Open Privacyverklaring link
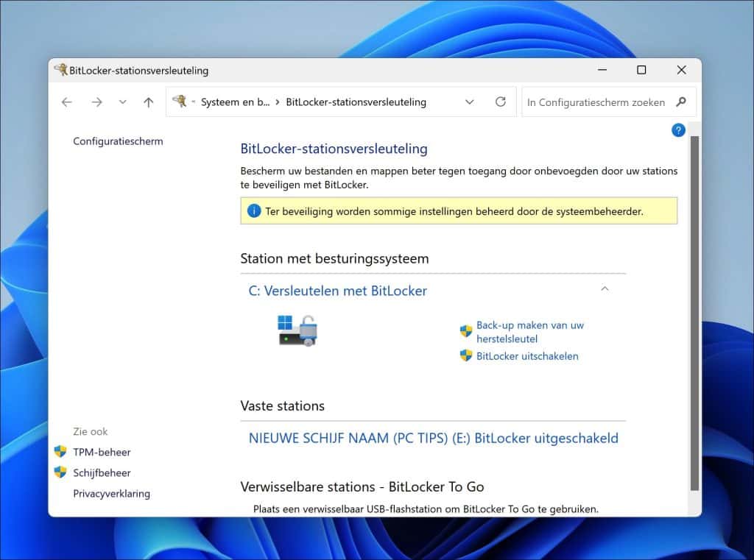The height and width of the screenshot is (560, 754). tap(112, 494)
